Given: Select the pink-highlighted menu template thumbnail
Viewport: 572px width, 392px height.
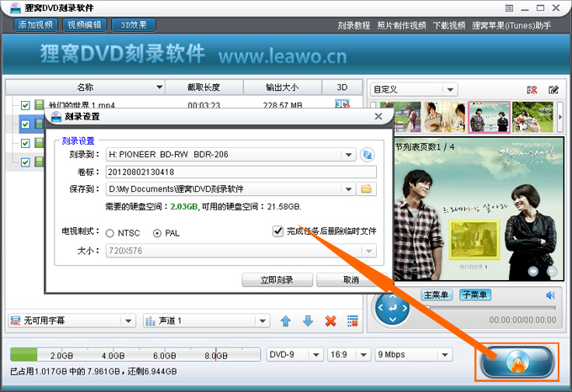Looking at the screenshot, I should [x=489, y=117].
